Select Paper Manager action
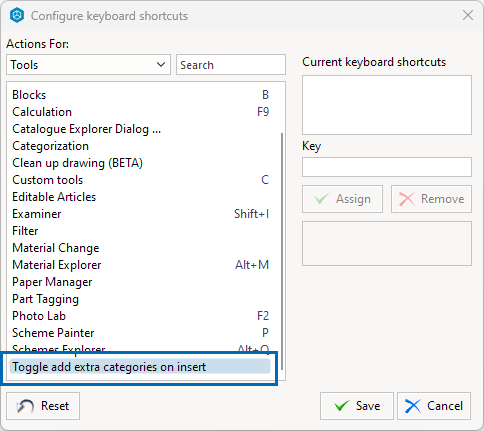The image size is (484, 431). [x=140, y=282]
